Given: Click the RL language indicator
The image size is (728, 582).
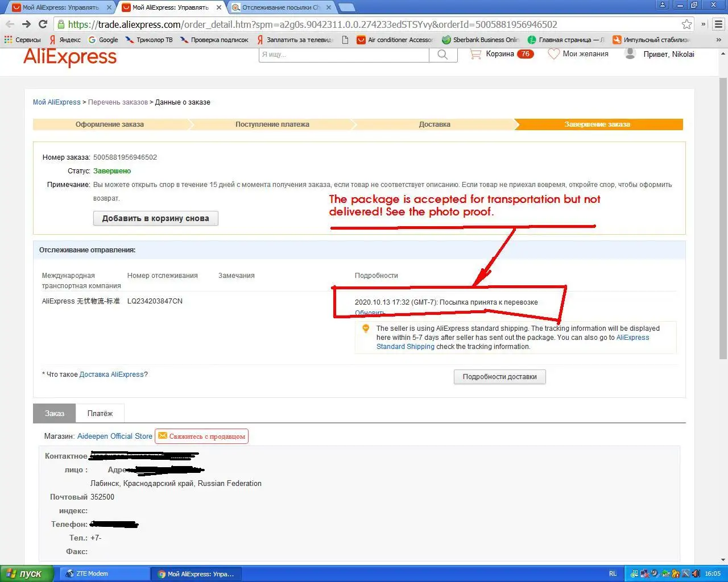Looking at the screenshot, I should click(x=613, y=573).
